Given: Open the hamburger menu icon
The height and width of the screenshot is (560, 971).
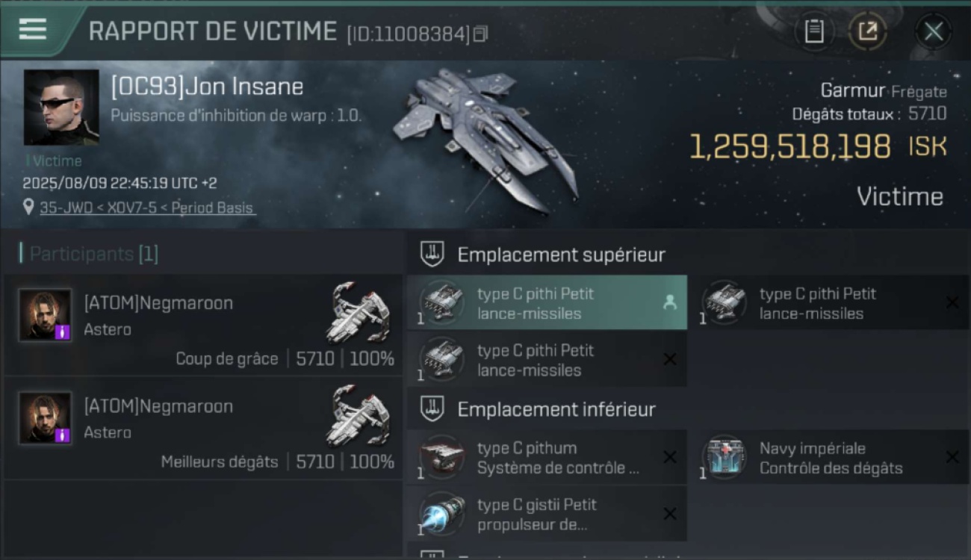Looking at the screenshot, I should 32,29.
